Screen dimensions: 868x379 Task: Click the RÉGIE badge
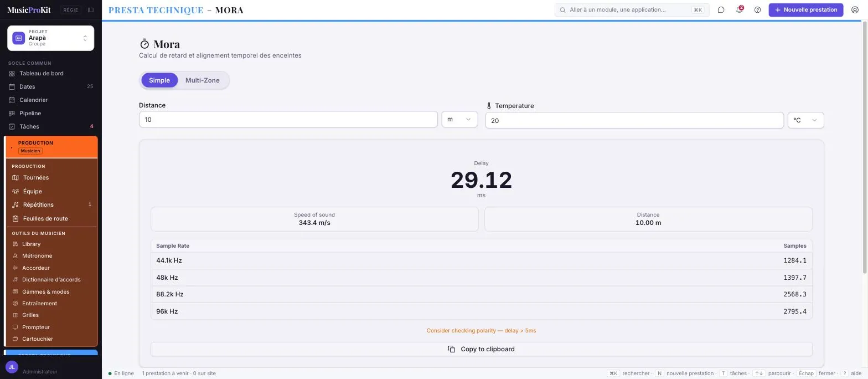(71, 10)
